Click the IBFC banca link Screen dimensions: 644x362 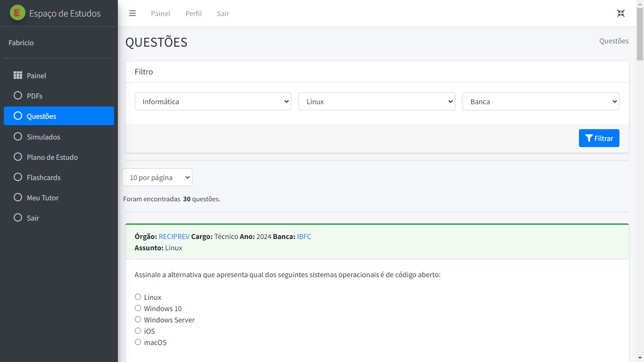[304, 237]
